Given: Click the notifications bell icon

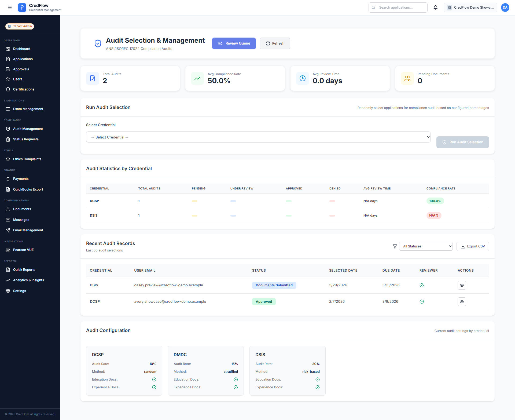Looking at the screenshot, I should (435, 8).
